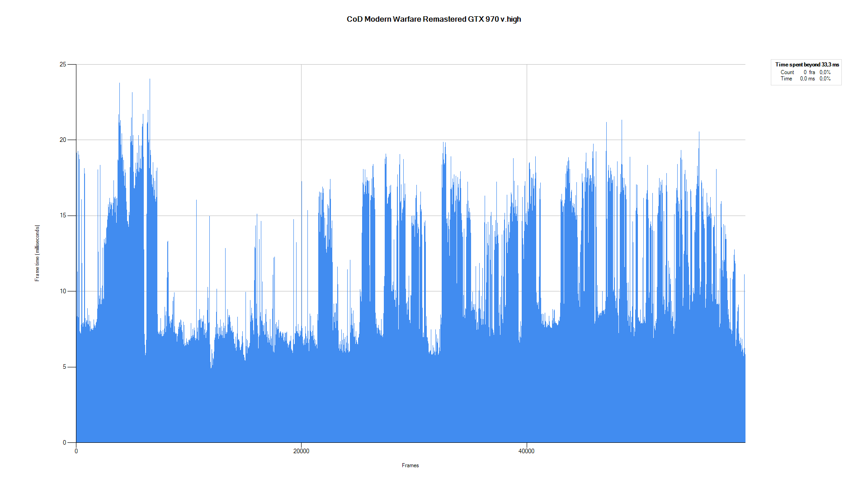868x488 pixels.
Task: Click the 0 tick on y-axis
Action: tap(64, 442)
